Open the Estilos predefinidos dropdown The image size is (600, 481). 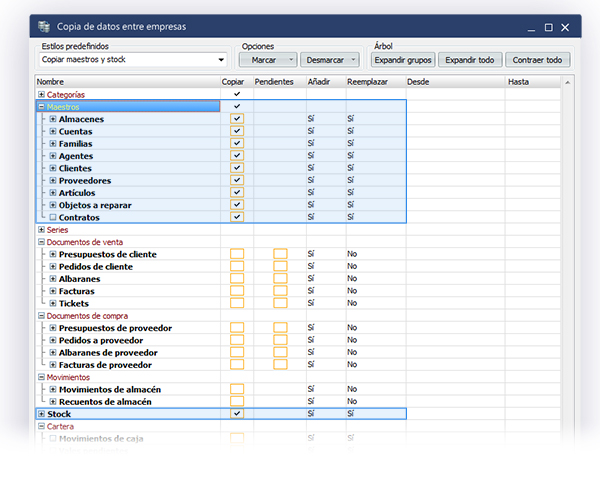[221, 60]
